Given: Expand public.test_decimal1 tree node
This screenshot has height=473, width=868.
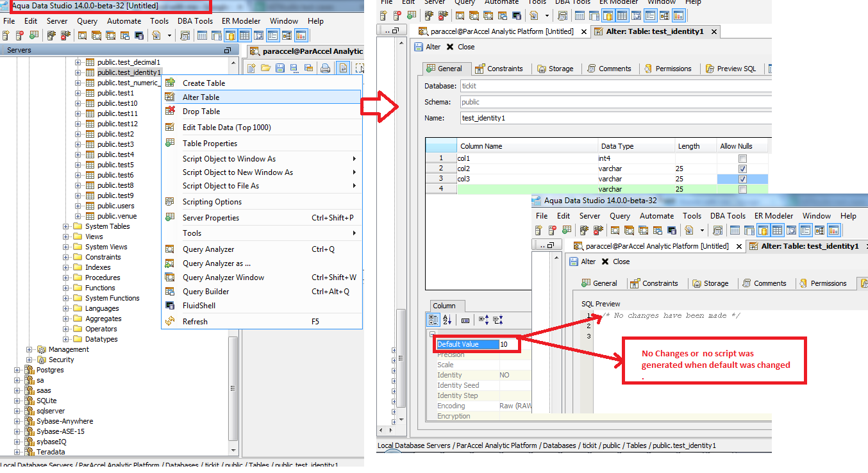Looking at the screenshot, I should pyautogui.click(x=78, y=62).
